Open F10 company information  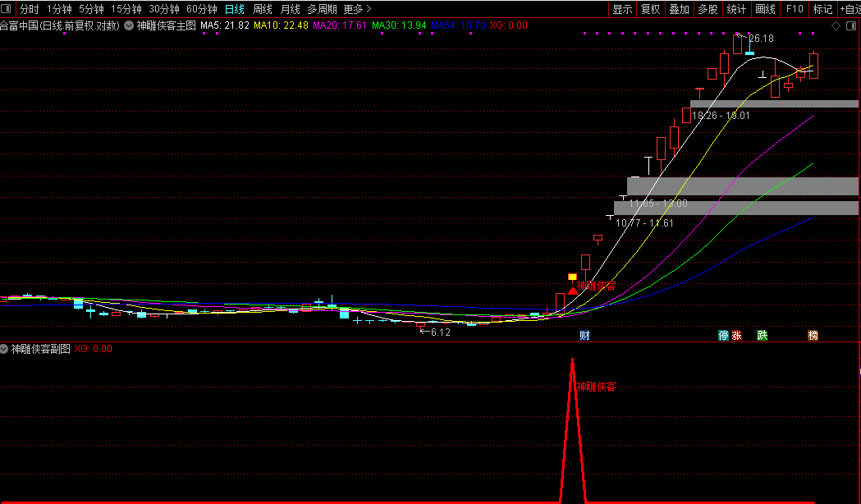794,9
